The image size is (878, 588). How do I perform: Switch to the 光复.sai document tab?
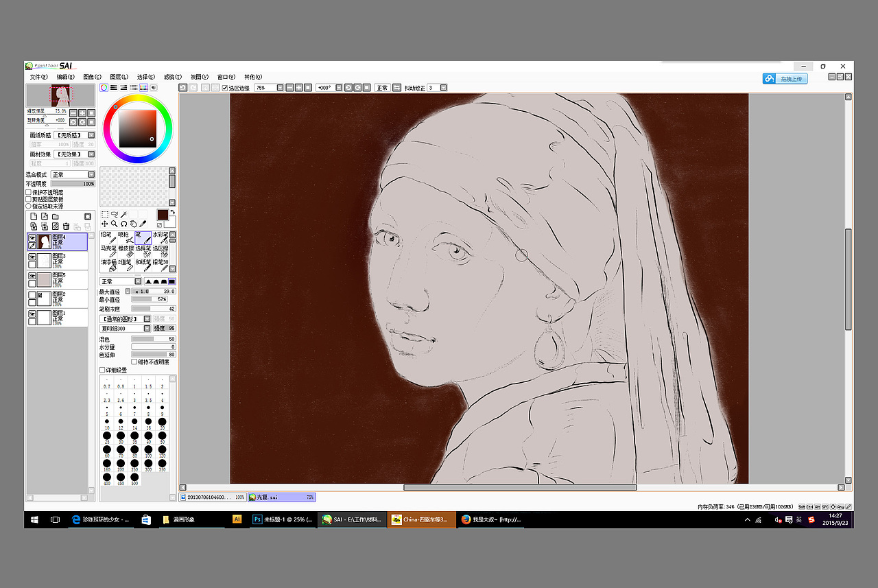[282, 497]
